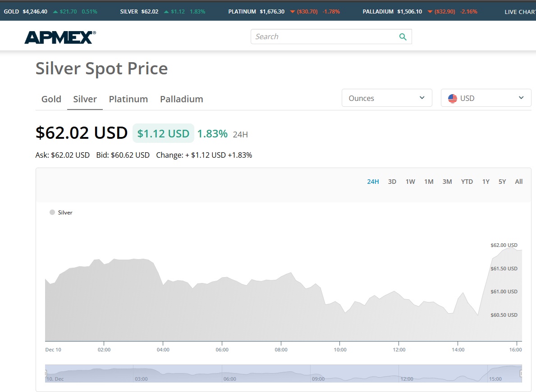536x392 pixels.
Task: Click the Gold ticker up arrow
Action: tap(55, 12)
